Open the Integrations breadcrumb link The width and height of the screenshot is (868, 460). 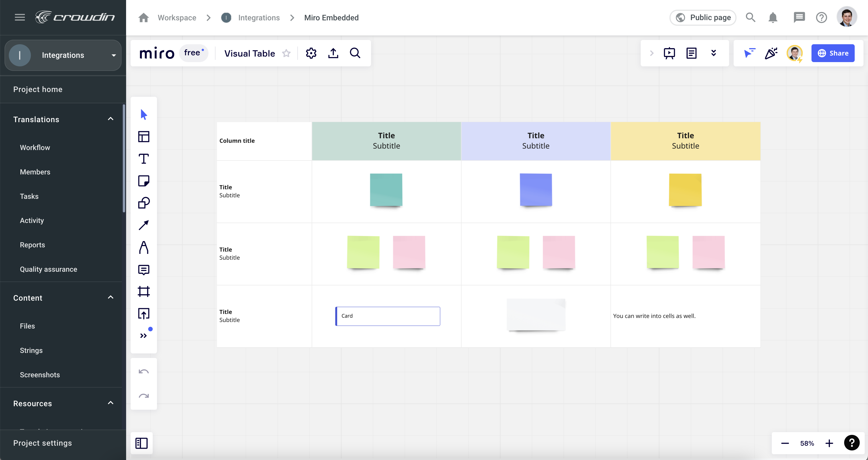coord(259,18)
